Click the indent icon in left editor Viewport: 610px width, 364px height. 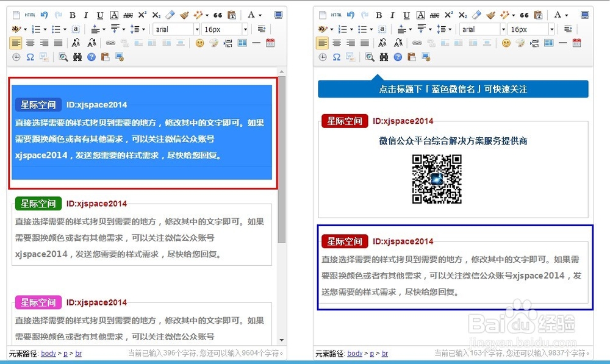click(x=262, y=29)
